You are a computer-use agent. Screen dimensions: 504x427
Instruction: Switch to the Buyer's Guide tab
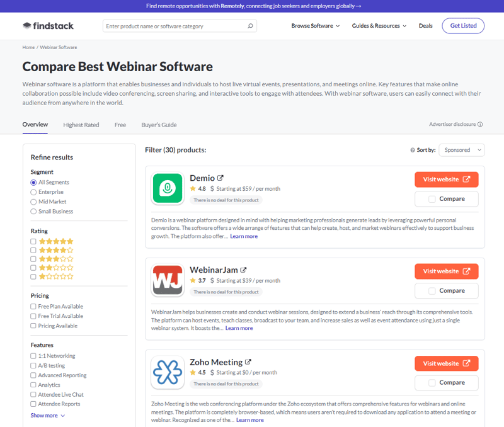point(159,125)
